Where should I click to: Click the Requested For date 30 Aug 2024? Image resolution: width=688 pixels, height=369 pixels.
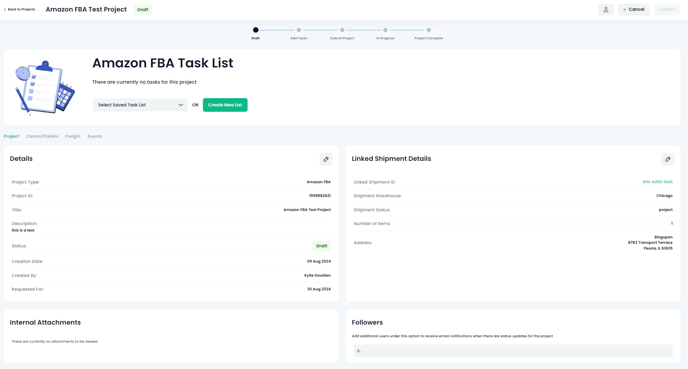pos(319,289)
